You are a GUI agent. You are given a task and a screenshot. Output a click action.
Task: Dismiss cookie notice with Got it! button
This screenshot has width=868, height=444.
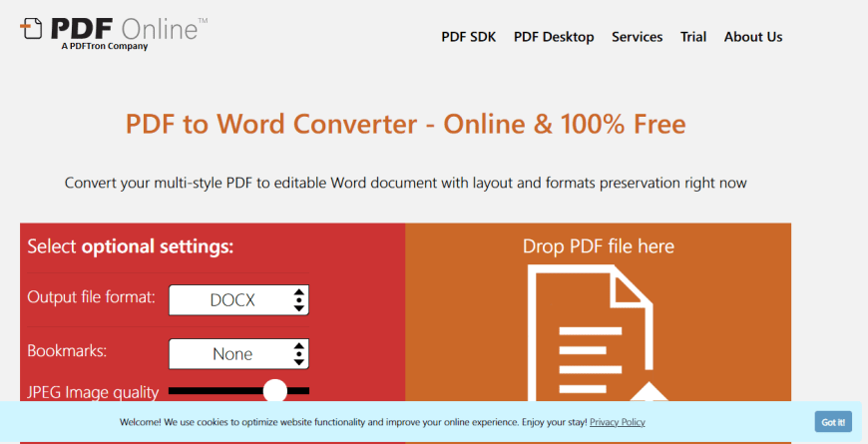pyautogui.click(x=833, y=422)
